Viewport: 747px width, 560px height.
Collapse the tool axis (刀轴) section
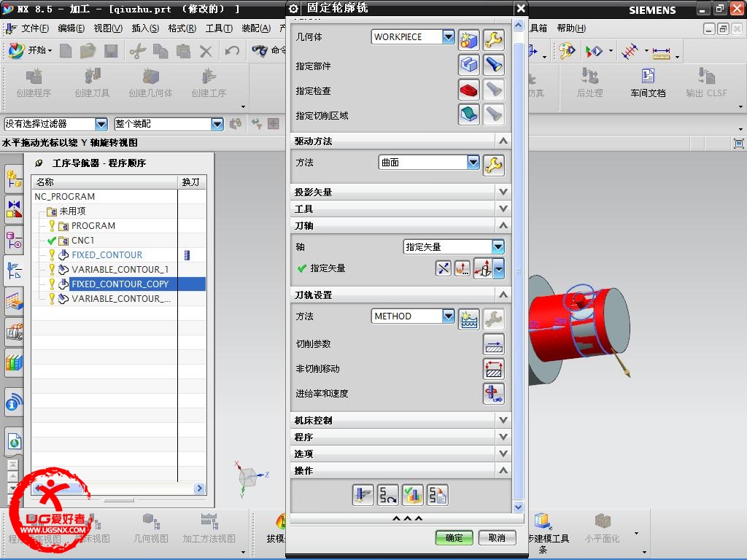tap(503, 225)
